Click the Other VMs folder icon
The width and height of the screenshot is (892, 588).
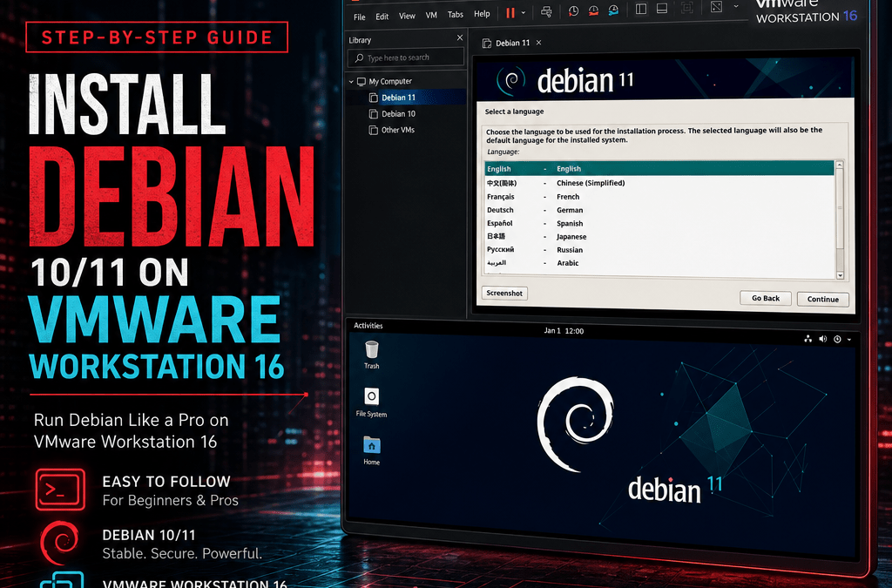pos(373,130)
